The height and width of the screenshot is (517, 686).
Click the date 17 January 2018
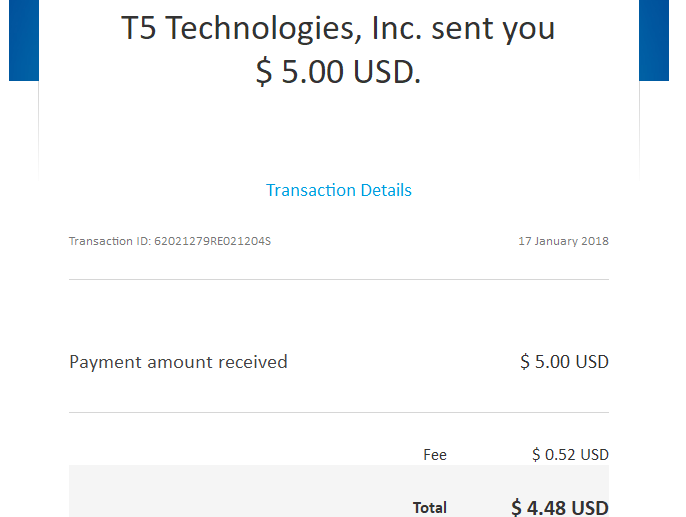point(564,241)
